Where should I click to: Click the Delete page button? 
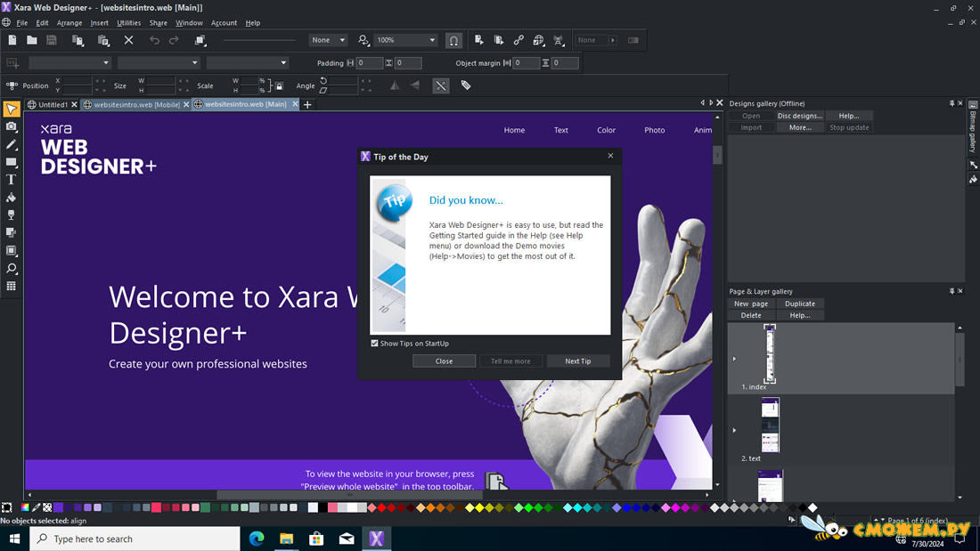[751, 315]
